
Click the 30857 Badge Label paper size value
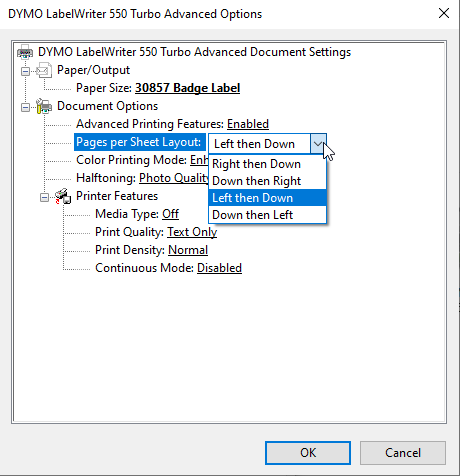pos(187,88)
